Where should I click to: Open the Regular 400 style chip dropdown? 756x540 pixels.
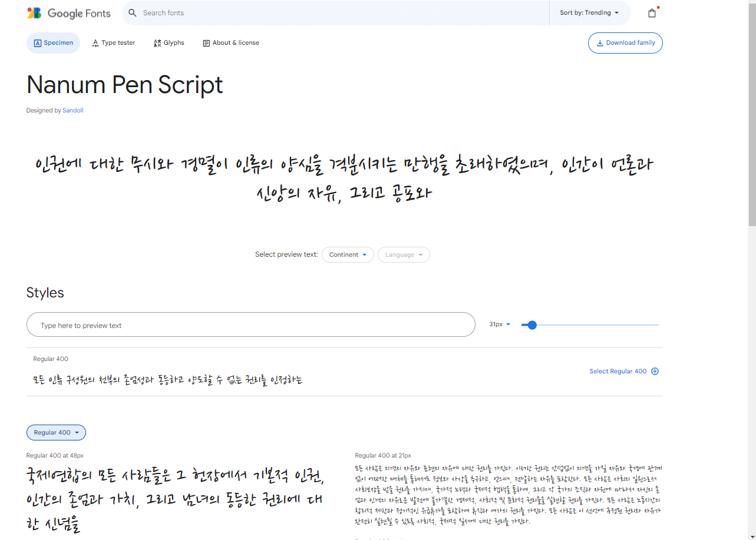(x=56, y=433)
